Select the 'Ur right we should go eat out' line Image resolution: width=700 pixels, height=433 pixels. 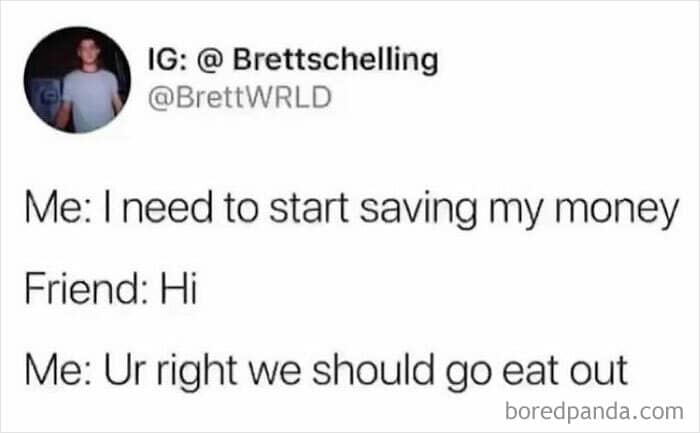(x=366, y=371)
